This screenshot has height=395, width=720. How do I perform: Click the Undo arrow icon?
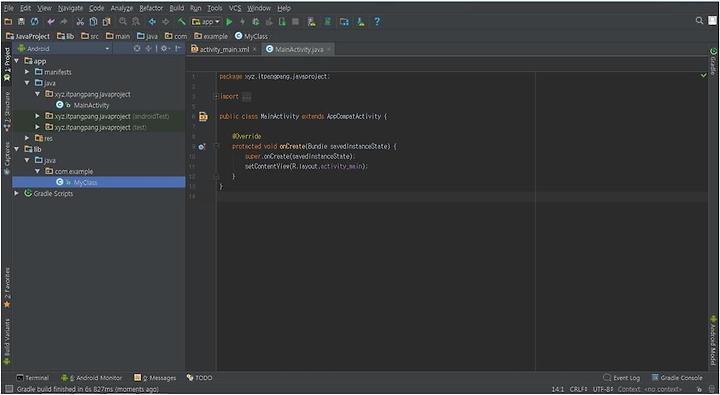point(51,22)
